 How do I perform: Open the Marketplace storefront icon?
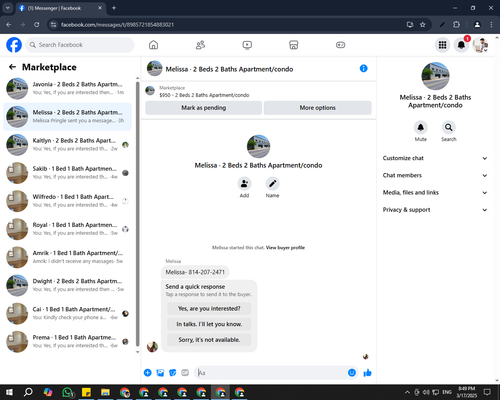[294, 45]
